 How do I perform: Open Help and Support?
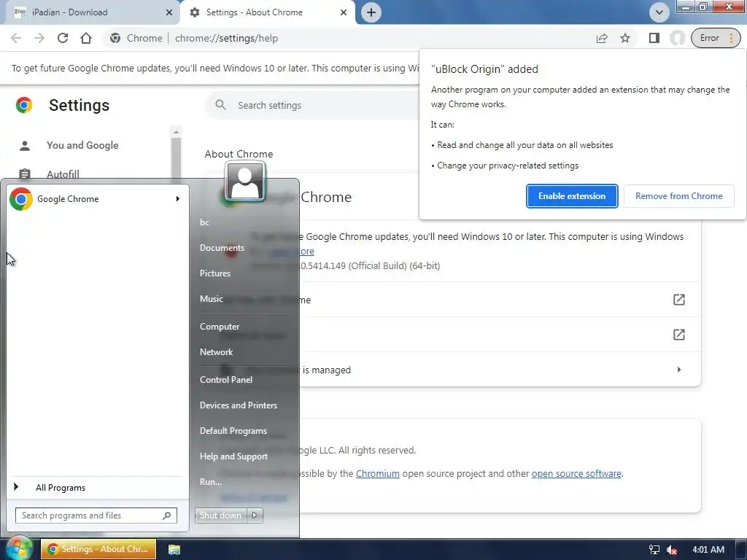click(x=233, y=456)
